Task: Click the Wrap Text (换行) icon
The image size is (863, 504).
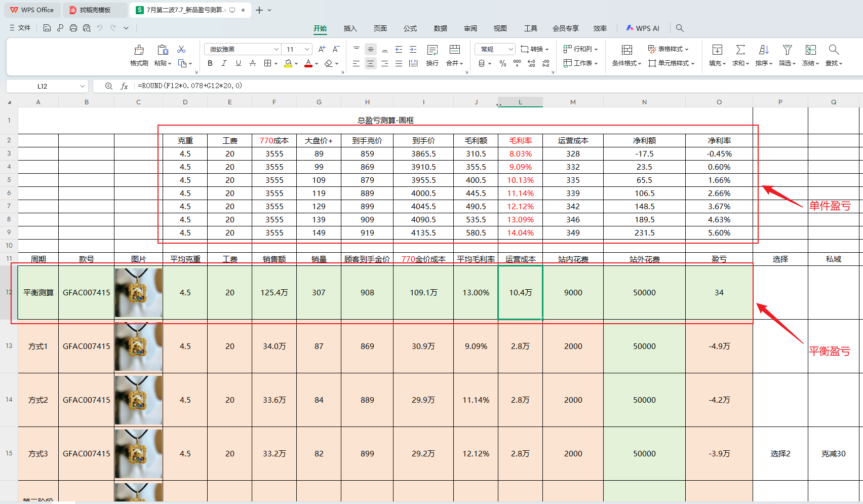Action: tap(432, 50)
